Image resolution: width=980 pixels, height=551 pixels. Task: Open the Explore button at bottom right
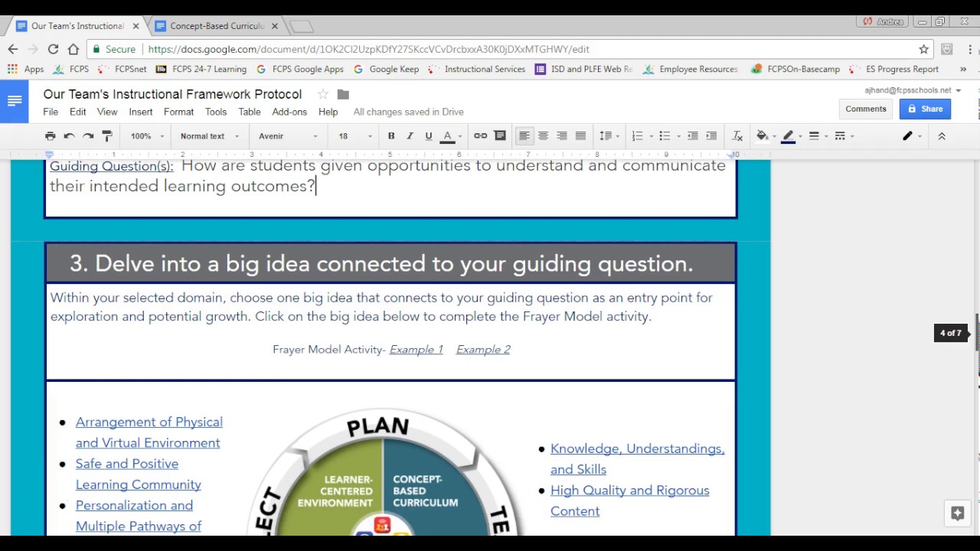pos(957,514)
